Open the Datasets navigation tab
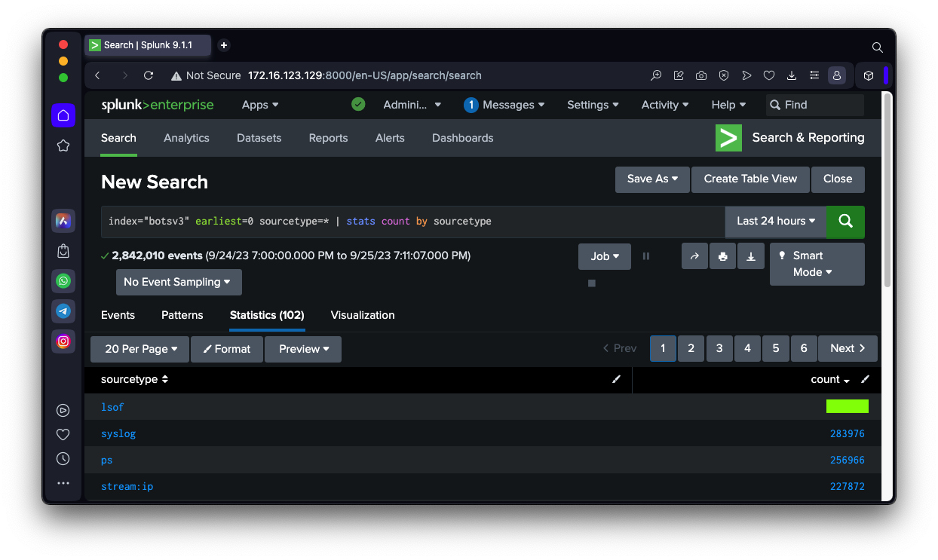The height and width of the screenshot is (560, 938). (x=259, y=138)
